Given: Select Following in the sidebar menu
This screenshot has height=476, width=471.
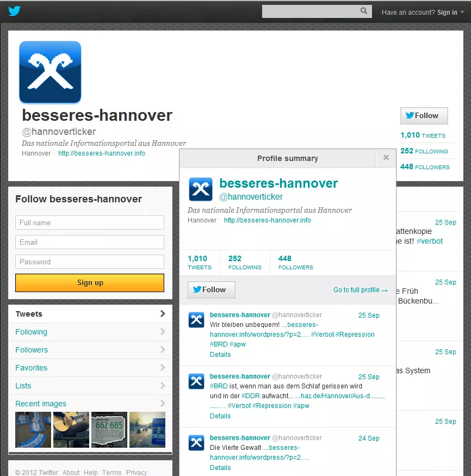Looking at the screenshot, I should [90, 332].
